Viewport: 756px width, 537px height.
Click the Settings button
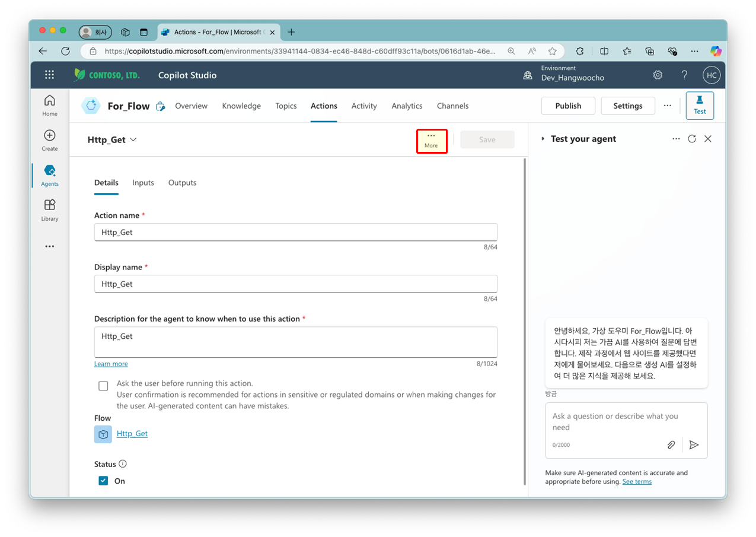(x=628, y=106)
